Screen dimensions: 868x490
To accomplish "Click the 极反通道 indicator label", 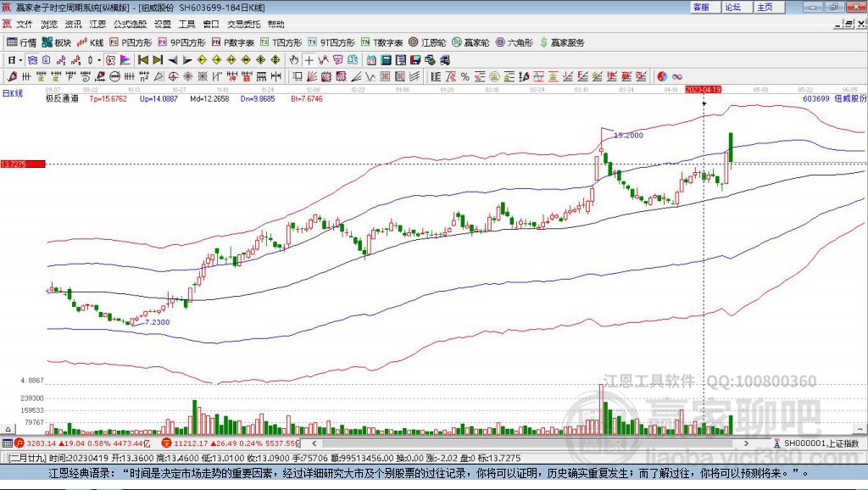I will click(x=61, y=98).
